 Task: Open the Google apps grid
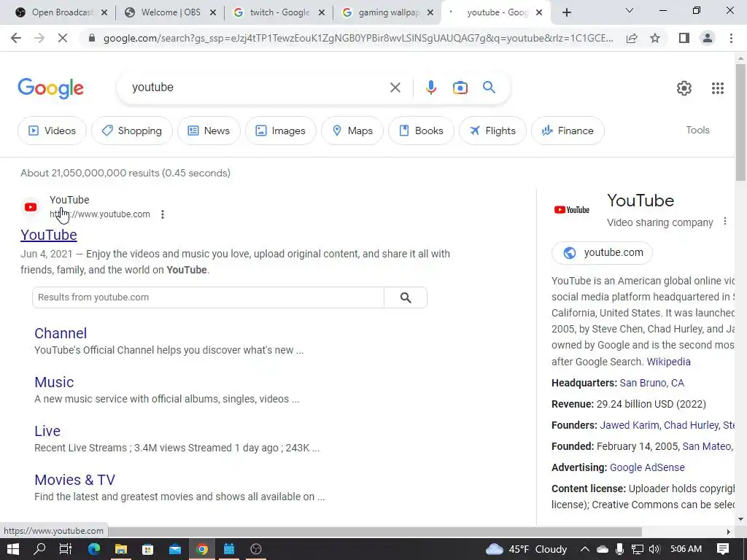[x=718, y=88]
